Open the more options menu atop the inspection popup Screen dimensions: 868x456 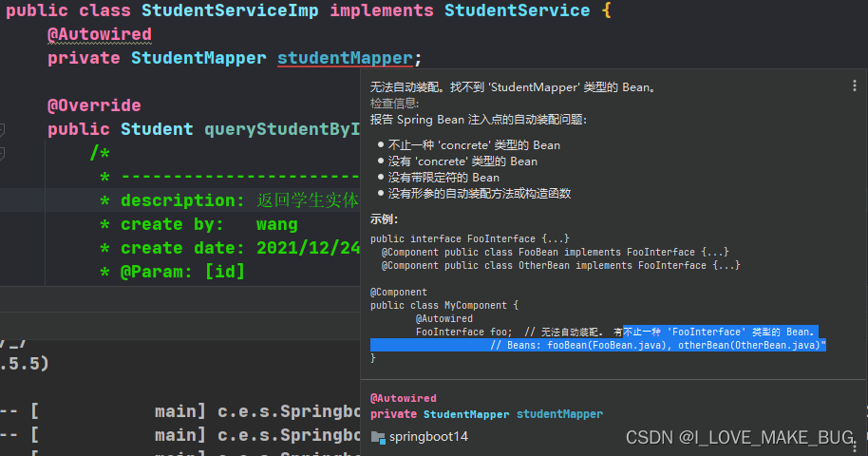(x=856, y=85)
